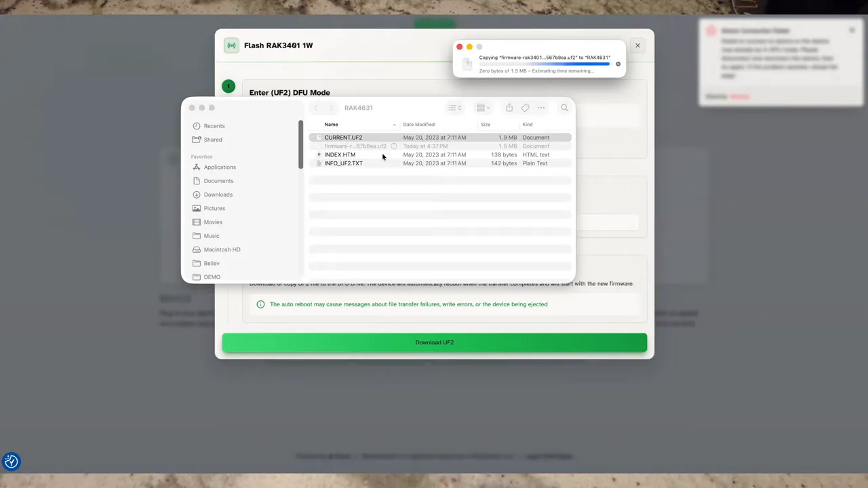
Task: Close the Flash RAK3401 1W dialog
Action: click(x=637, y=45)
